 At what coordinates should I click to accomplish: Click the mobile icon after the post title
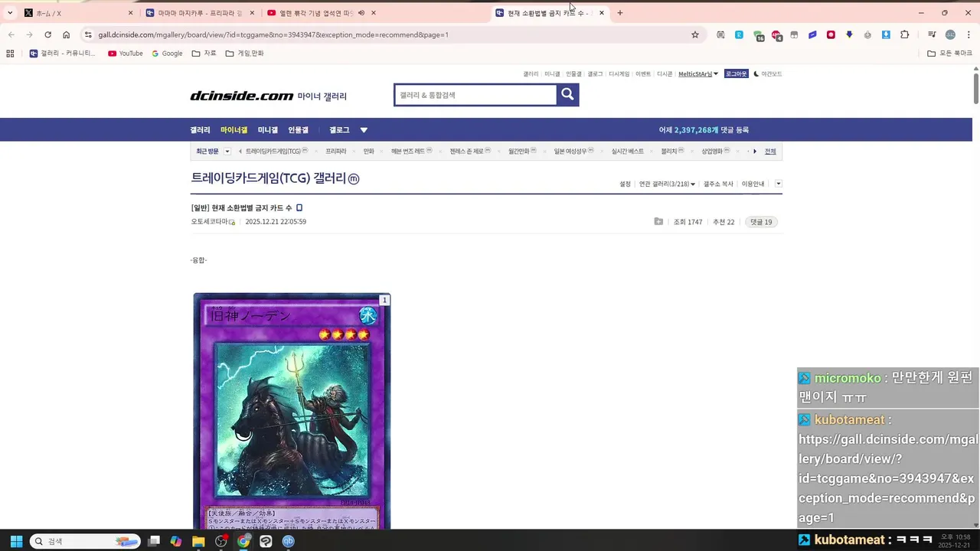(x=299, y=208)
